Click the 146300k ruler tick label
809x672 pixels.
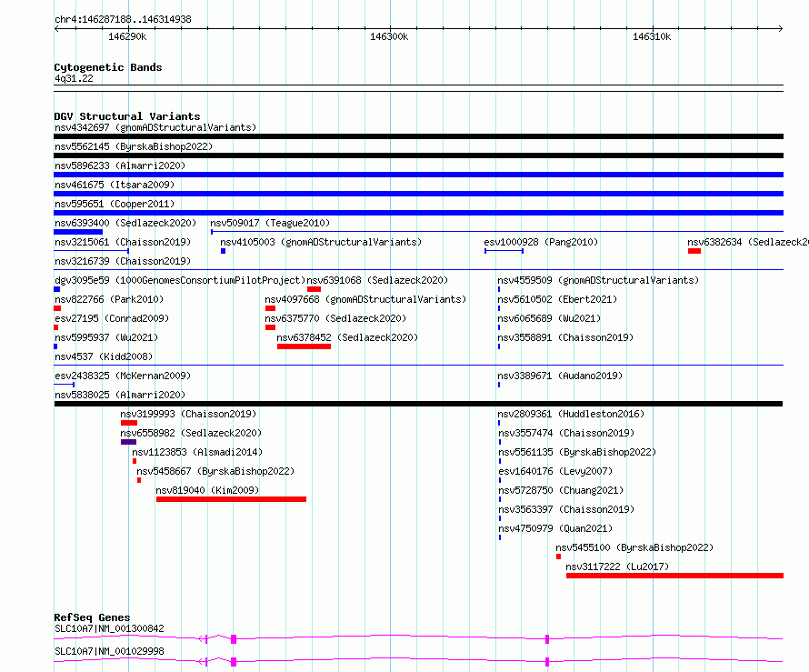(x=389, y=36)
